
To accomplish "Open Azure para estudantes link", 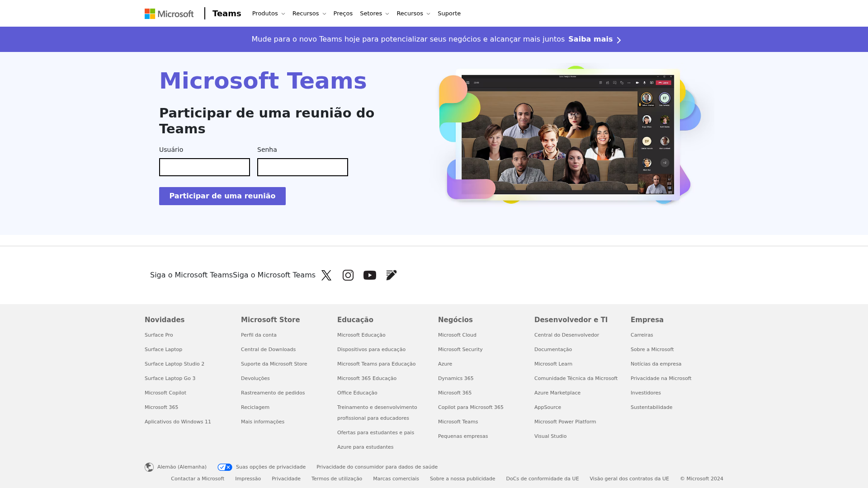I will pyautogui.click(x=365, y=447).
